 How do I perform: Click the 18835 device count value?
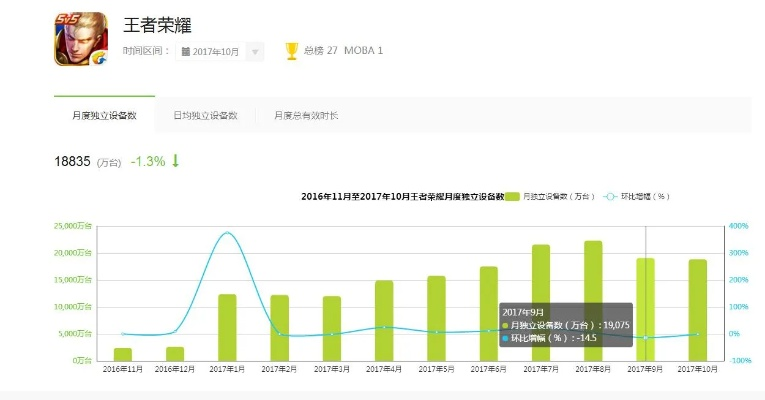72,161
